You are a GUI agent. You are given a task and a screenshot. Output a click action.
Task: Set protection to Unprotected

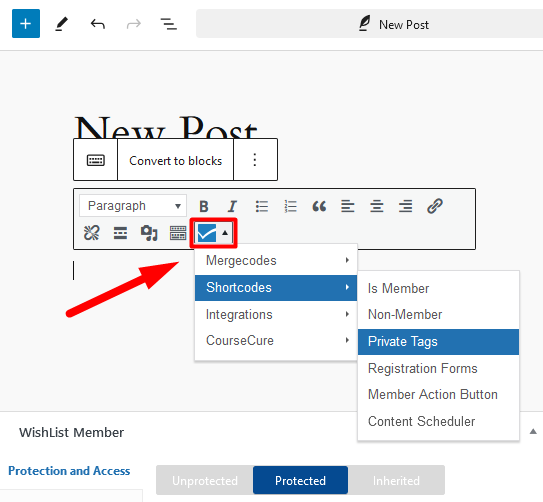coord(205,480)
